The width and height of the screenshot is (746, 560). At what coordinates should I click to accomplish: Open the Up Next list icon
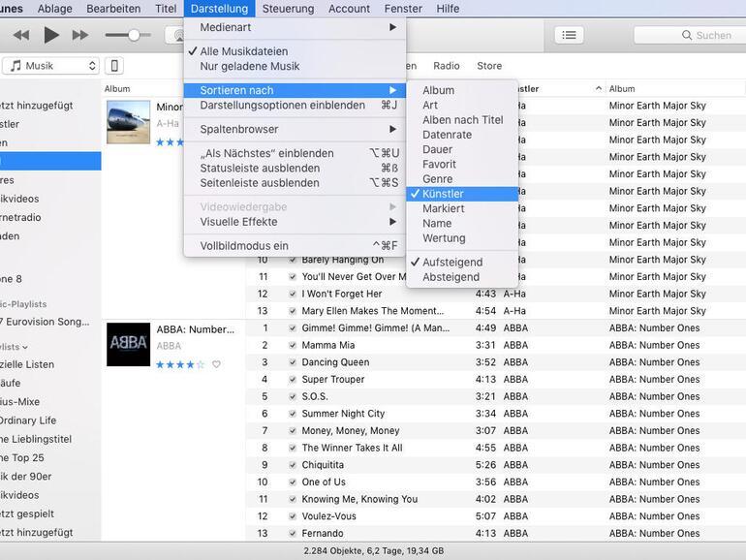pyautogui.click(x=569, y=35)
